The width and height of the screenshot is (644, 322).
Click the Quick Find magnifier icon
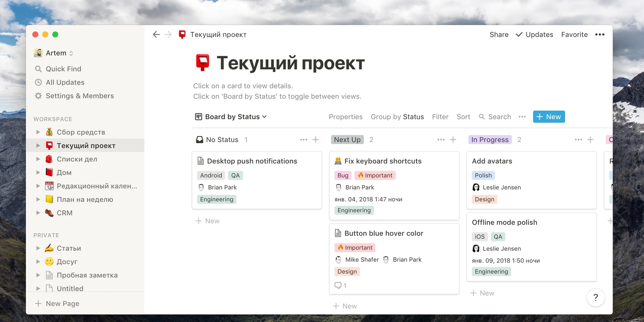[x=38, y=69]
